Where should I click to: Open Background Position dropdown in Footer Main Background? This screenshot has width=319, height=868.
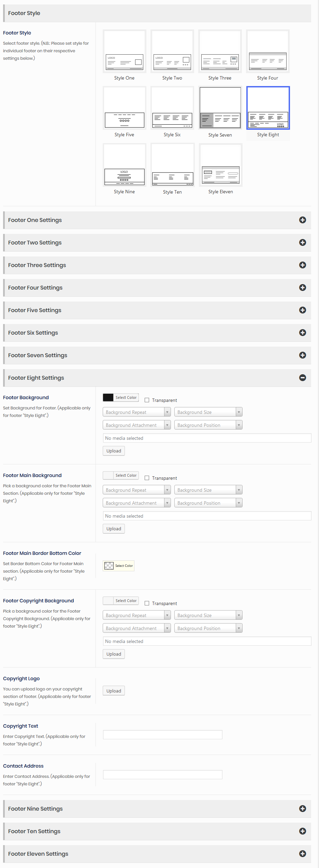click(208, 503)
